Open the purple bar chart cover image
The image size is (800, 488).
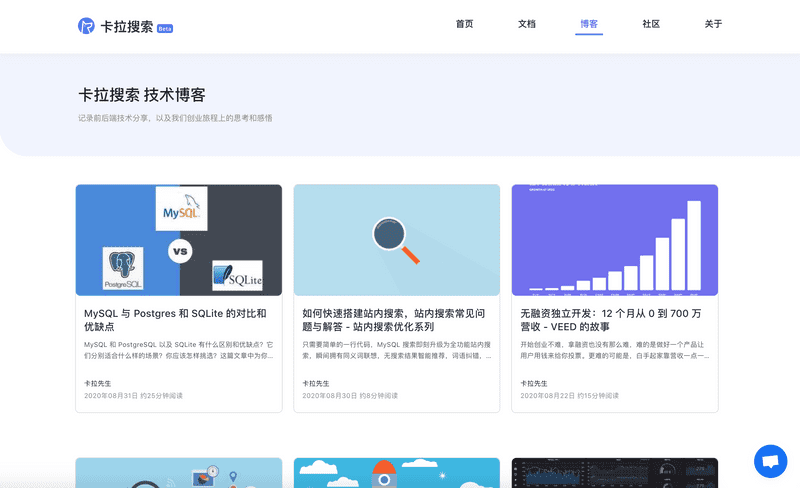[615, 240]
